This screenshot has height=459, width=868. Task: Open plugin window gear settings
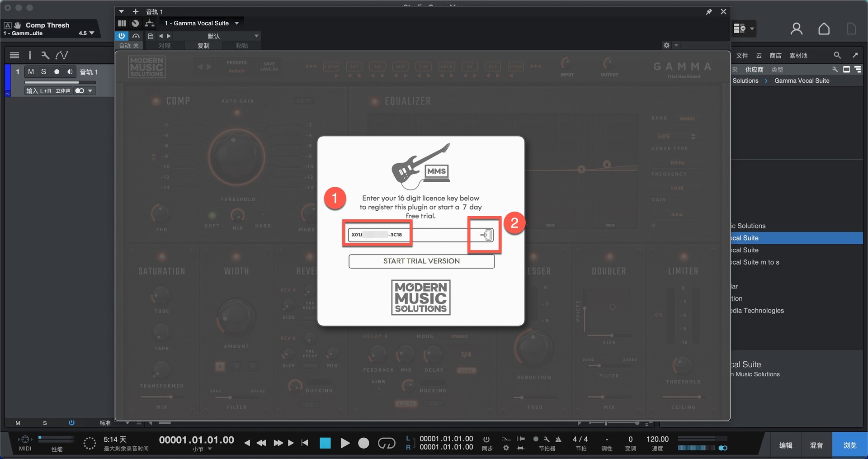[x=666, y=45]
